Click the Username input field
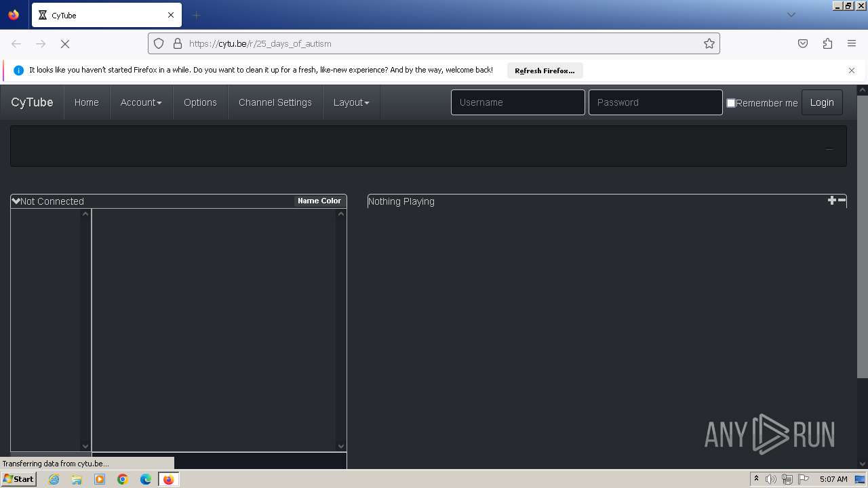Viewport: 868px width, 488px height. click(518, 102)
